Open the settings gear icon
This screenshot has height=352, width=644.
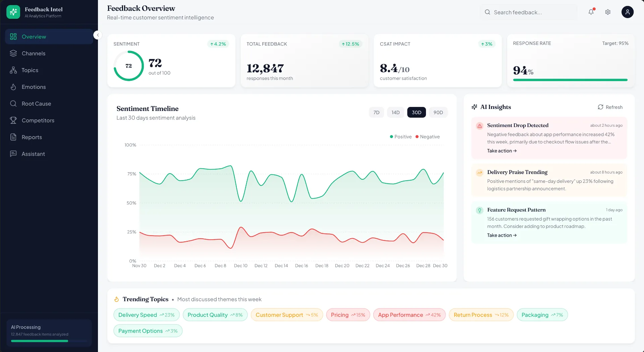point(607,12)
